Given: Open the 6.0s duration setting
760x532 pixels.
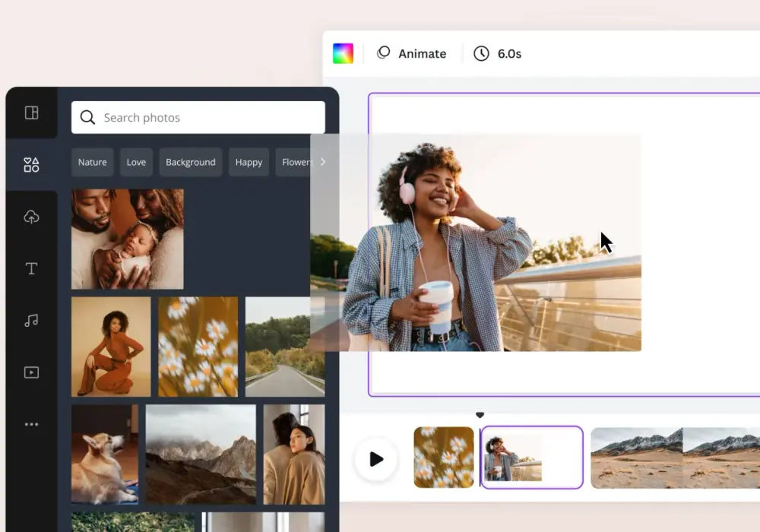Looking at the screenshot, I should pyautogui.click(x=498, y=53).
